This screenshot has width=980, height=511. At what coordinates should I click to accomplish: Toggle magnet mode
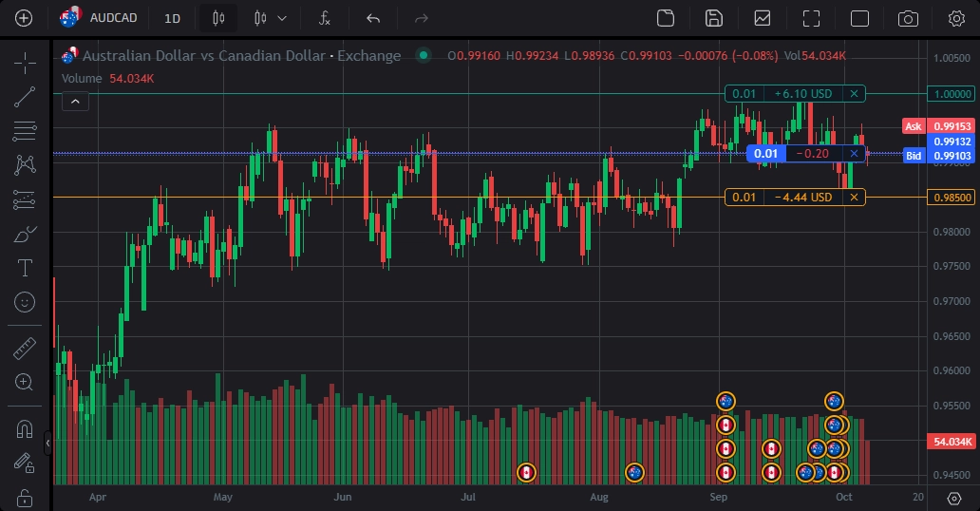coord(25,429)
